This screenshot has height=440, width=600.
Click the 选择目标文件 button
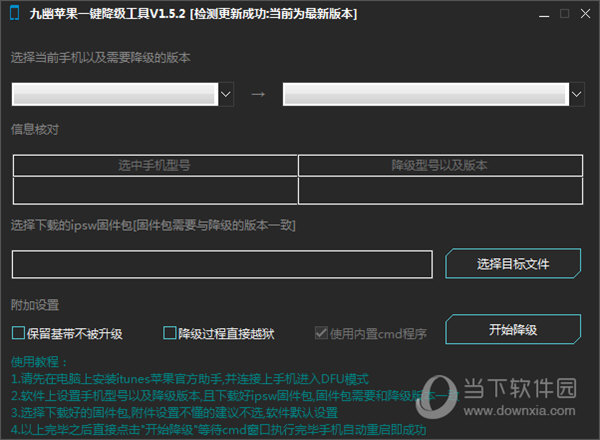tap(513, 264)
